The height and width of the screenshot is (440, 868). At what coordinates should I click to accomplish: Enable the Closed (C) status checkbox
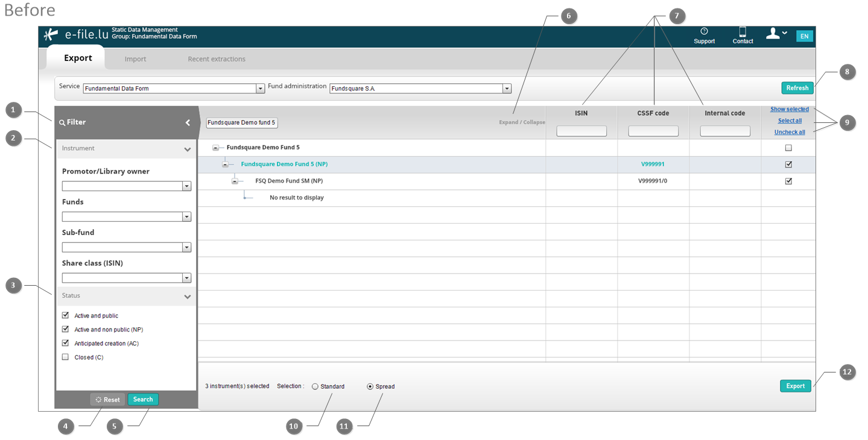point(65,357)
